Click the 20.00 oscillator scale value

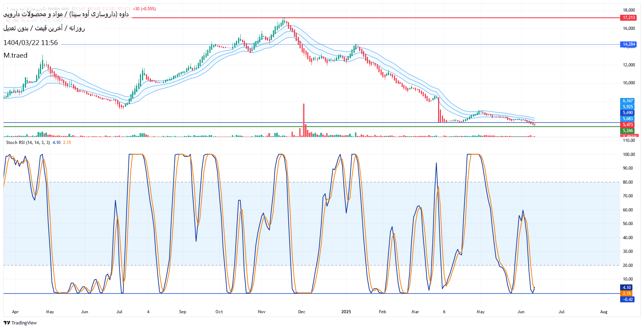tap(628, 265)
